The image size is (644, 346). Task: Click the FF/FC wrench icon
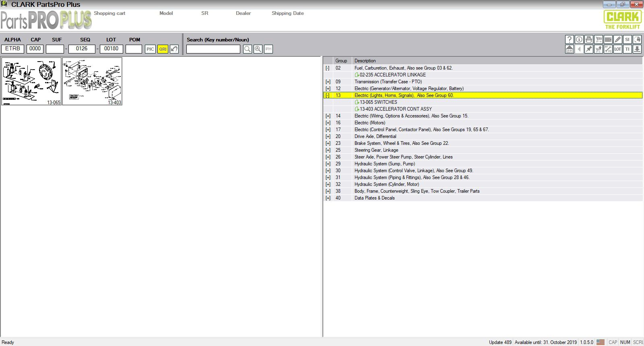pyautogui.click(x=608, y=49)
